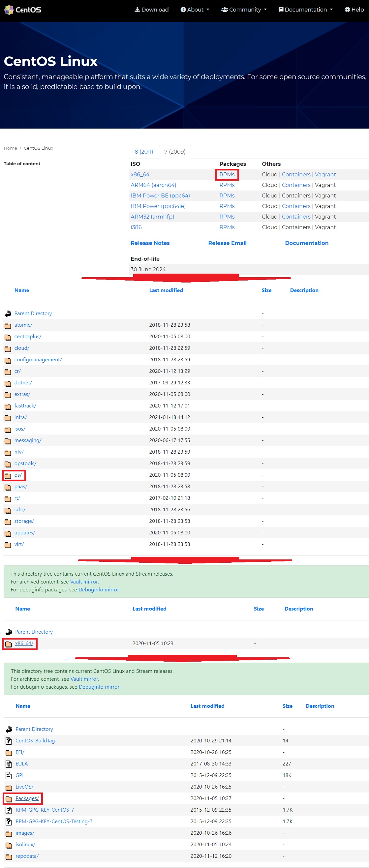Open the opstools/ directory link

coord(25,463)
